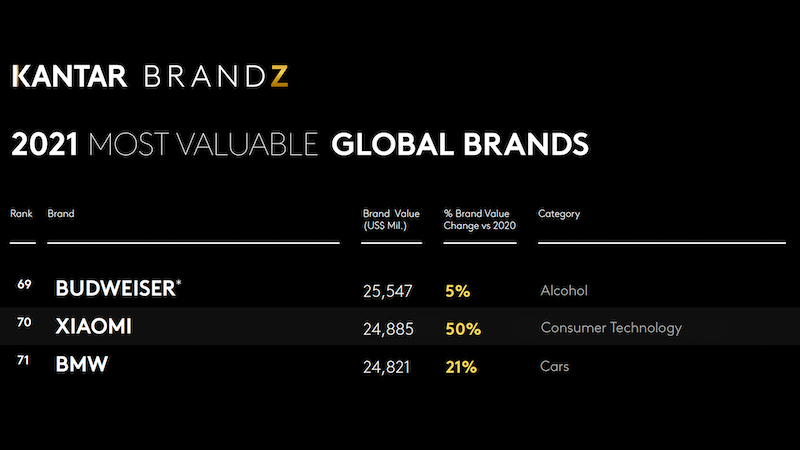Click the yellow 21% change figure
800x450 pixels.
tap(461, 367)
